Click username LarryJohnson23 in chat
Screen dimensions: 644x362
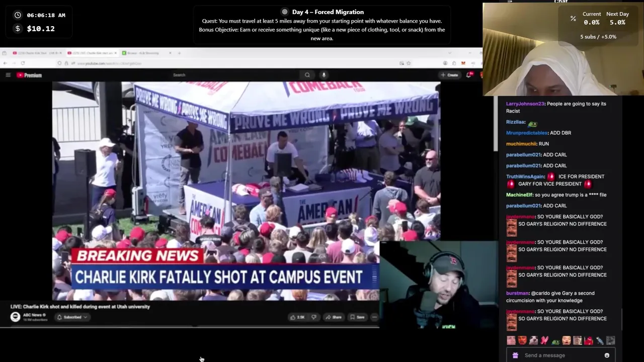(525, 104)
